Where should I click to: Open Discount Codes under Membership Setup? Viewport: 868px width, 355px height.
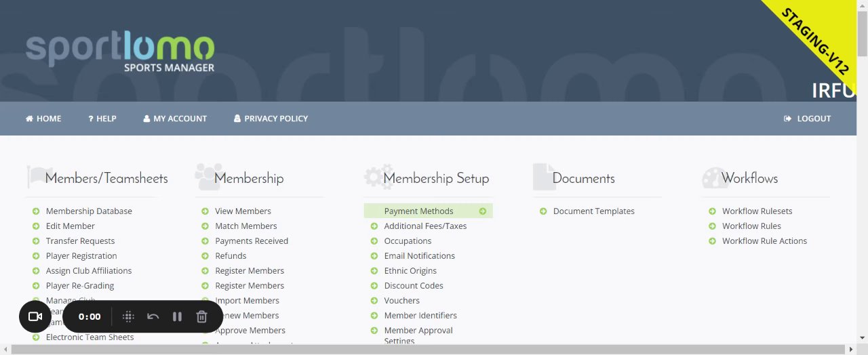click(413, 286)
